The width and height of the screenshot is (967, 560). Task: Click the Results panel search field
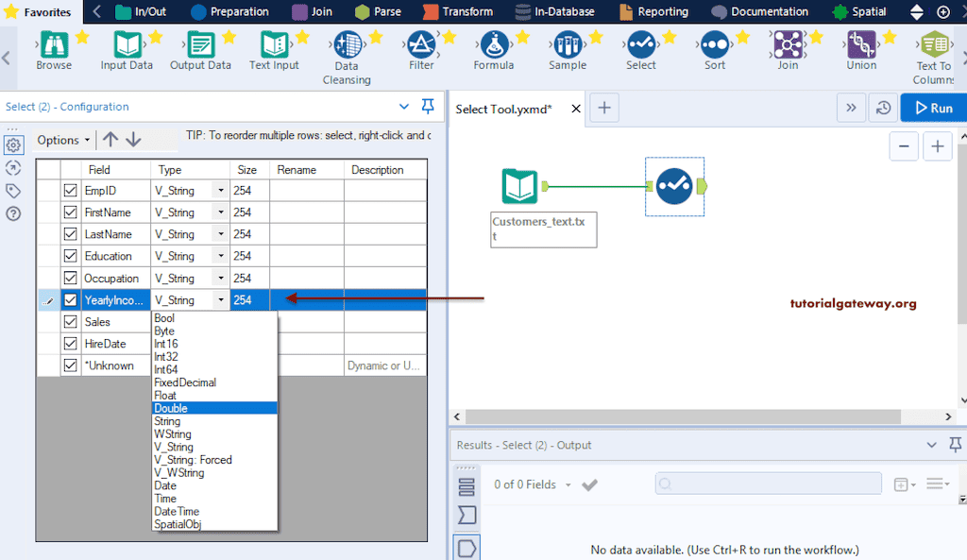click(x=767, y=484)
